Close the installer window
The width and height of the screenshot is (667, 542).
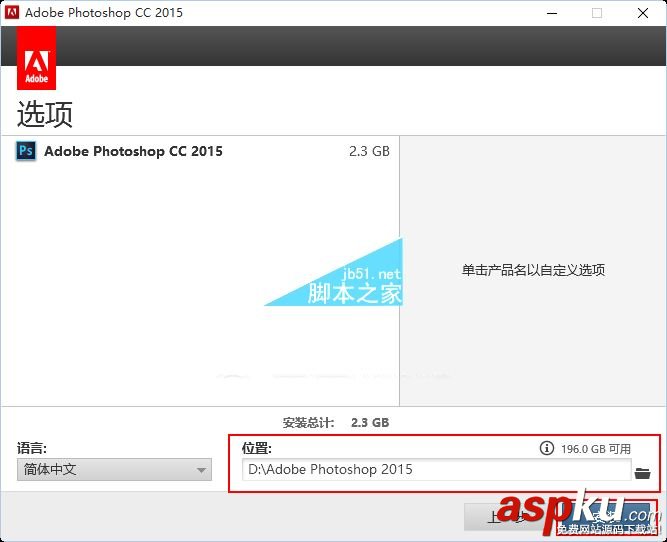643,13
